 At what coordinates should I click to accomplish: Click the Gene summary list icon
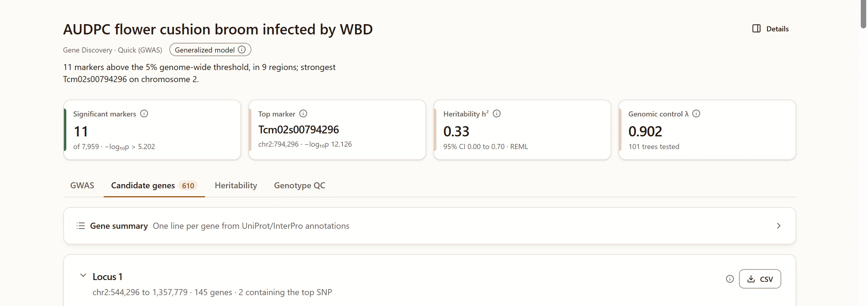(x=80, y=226)
